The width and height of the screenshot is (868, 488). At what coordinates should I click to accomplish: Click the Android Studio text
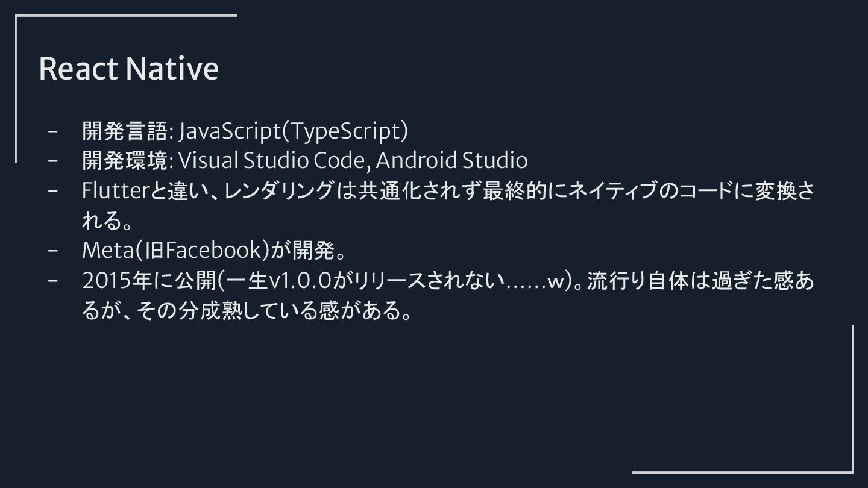click(451, 160)
